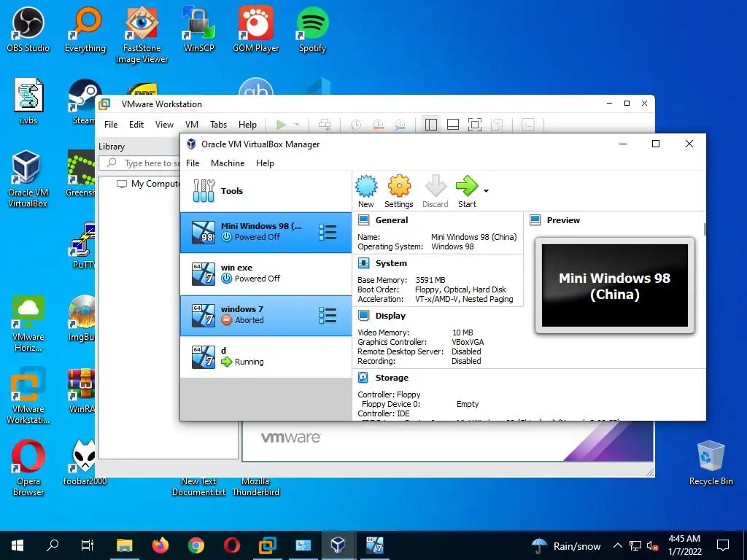Click the General section header
This screenshot has width=747, height=560.
[x=392, y=220]
